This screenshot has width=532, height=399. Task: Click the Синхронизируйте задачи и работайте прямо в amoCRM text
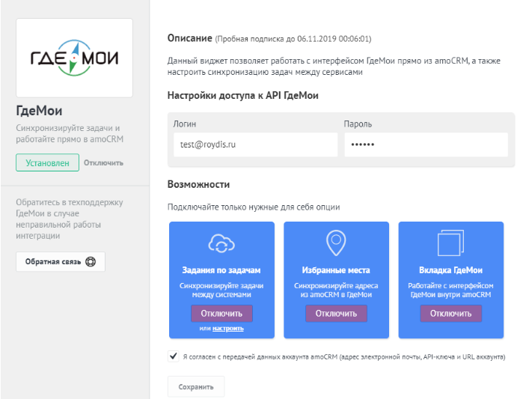coord(70,133)
